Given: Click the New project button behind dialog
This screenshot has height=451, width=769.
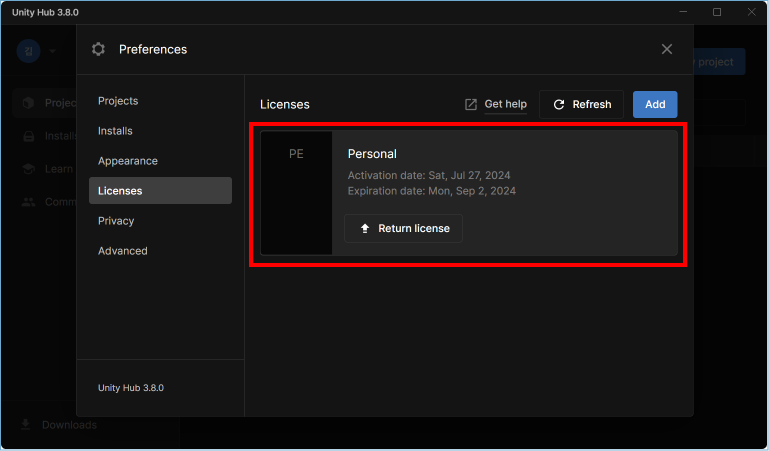Looking at the screenshot, I should tap(719, 62).
